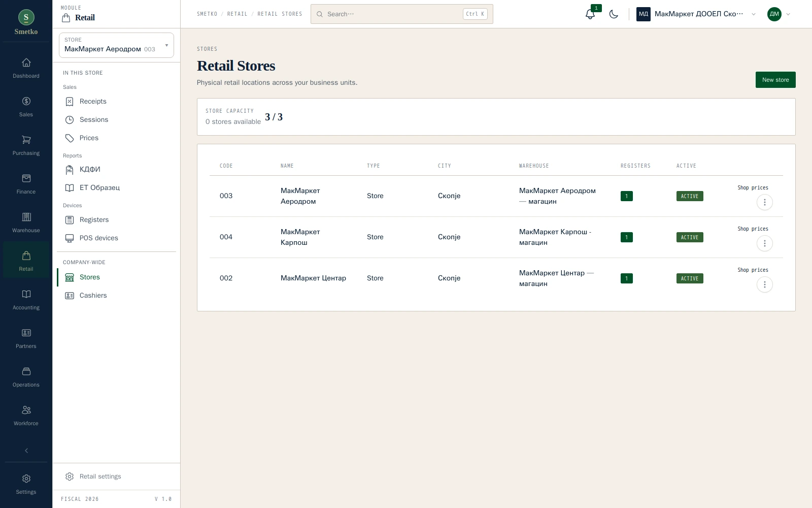Open the three-dot menu for store 002
The height and width of the screenshot is (508, 812).
pos(765,284)
